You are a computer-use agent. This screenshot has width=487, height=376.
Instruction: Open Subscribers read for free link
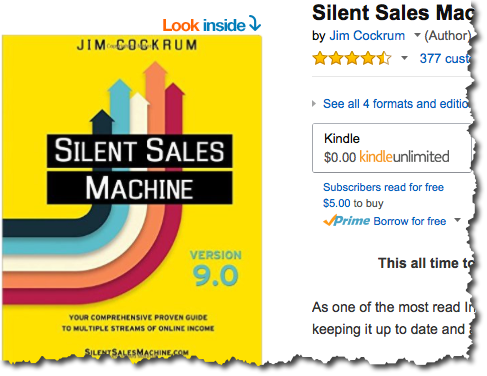point(383,187)
